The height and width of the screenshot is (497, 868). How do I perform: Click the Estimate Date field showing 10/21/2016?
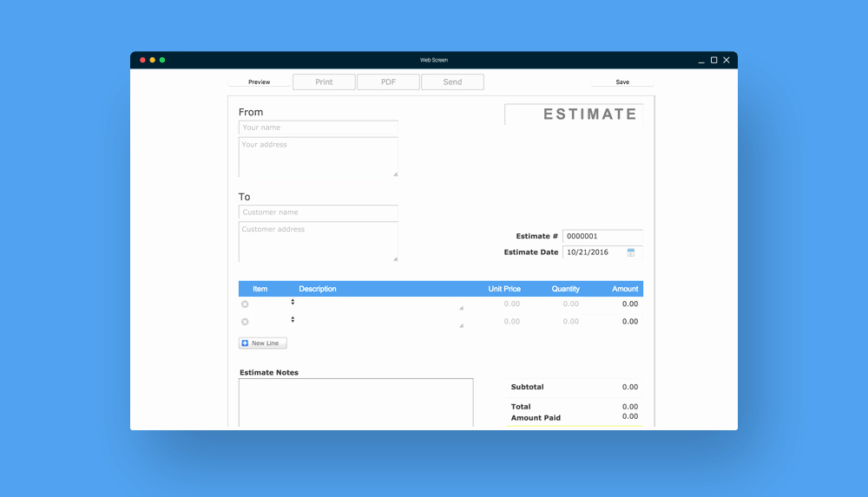(x=602, y=252)
